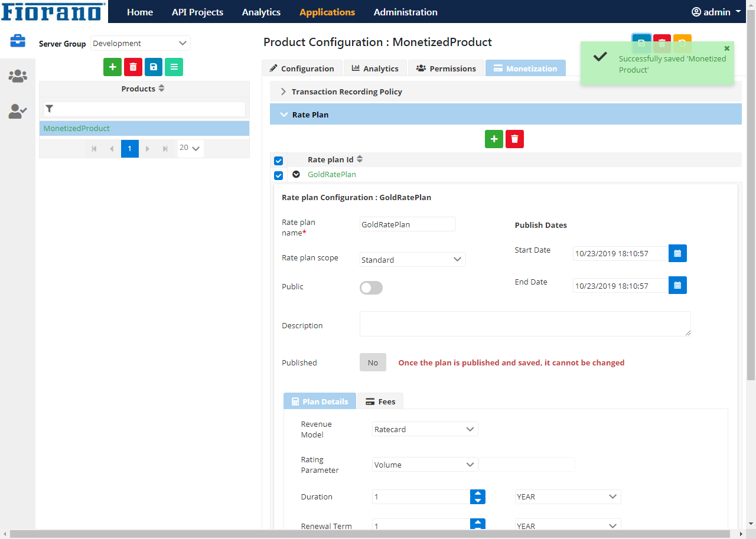Open the End Date calendar picker
Screen dimensions: 756x539
click(677, 285)
